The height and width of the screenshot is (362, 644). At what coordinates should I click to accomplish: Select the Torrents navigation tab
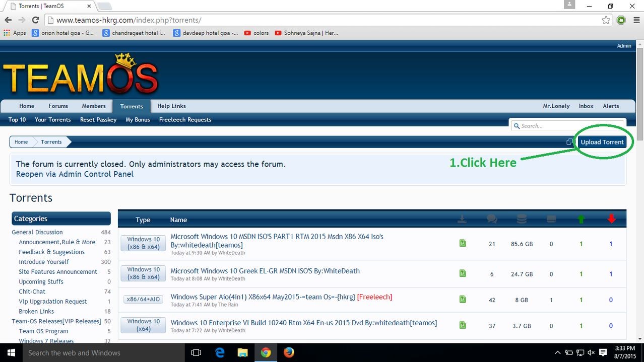[x=132, y=106]
